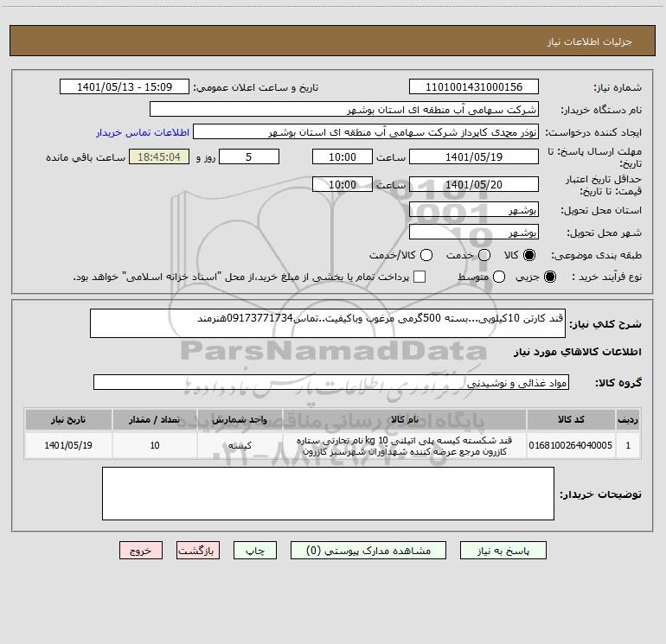Viewport: 666px width, 644px height.
Task: Click the کد کالا column header
Action: point(571,420)
